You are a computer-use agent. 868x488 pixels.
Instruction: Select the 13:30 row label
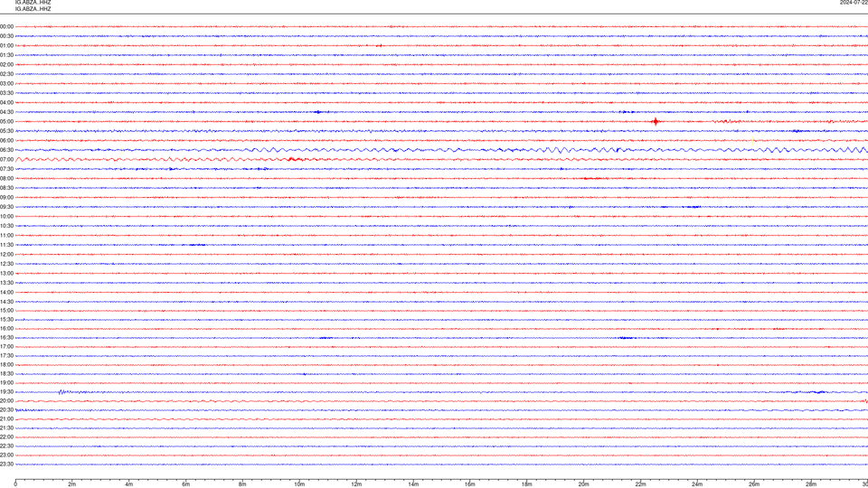[6, 283]
